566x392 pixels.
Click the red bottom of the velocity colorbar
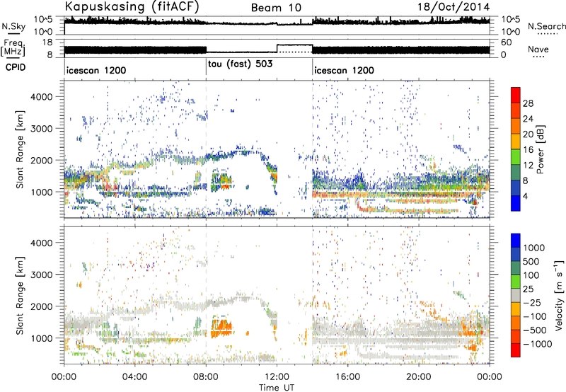[516, 350]
